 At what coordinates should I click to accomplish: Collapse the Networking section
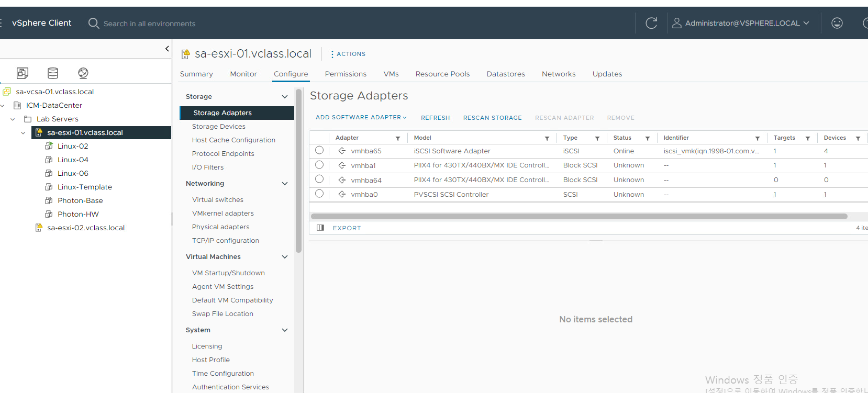point(285,184)
